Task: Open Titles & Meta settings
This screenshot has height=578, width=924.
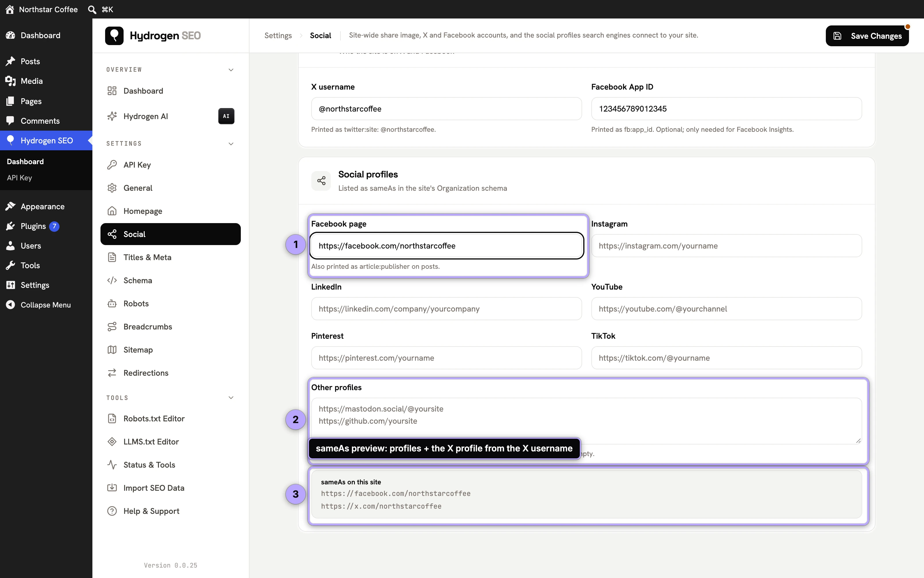Action: 170,257
